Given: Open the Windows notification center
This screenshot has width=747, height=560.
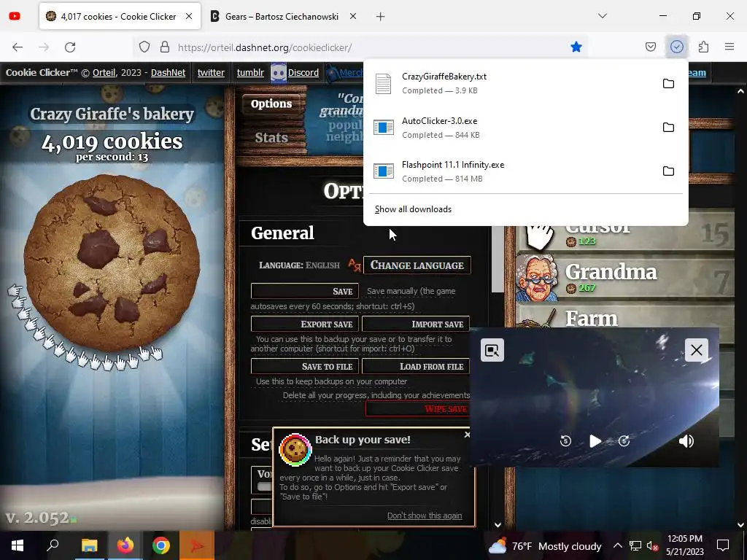Looking at the screenshot, I should click(723, 545).
